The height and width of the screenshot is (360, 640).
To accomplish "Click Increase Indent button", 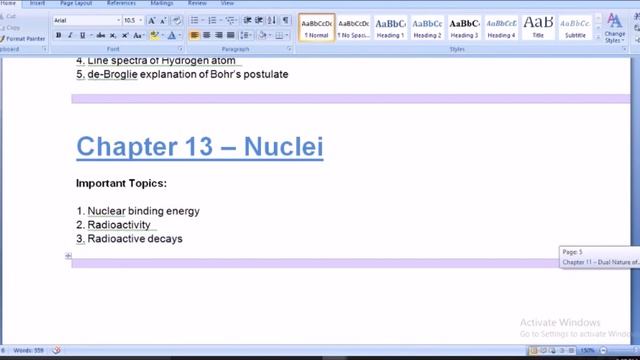I will coord(259,20).
